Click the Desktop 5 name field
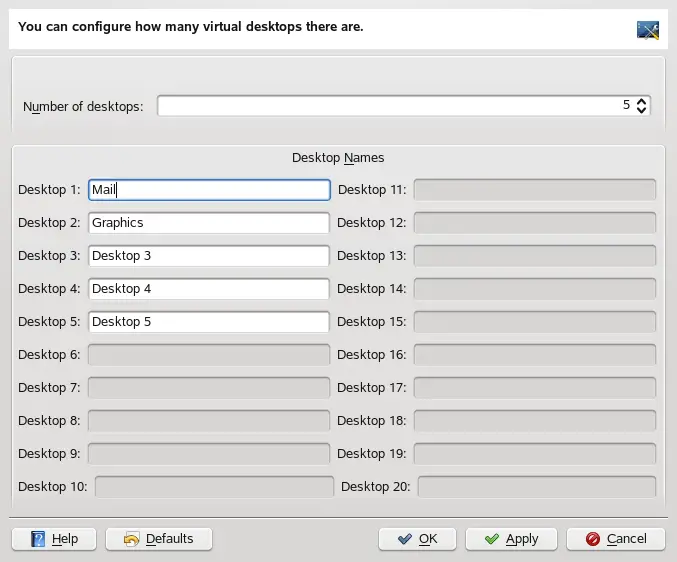 [209, 321]
